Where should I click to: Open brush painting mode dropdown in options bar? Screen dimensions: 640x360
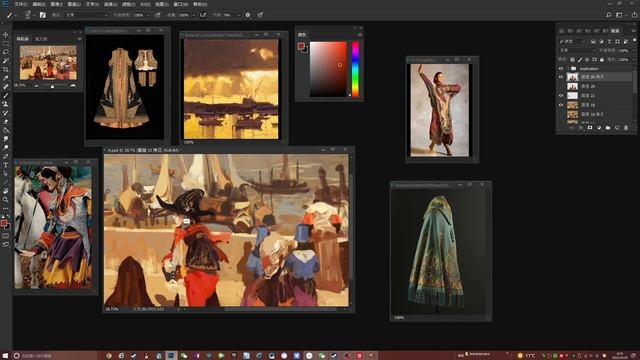click(87, 15)
